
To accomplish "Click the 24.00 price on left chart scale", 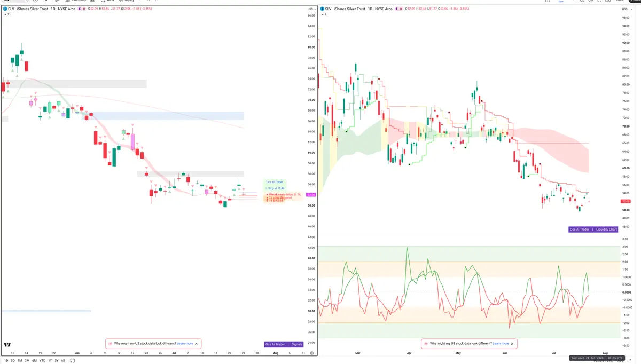I will (x=311, y=343).
